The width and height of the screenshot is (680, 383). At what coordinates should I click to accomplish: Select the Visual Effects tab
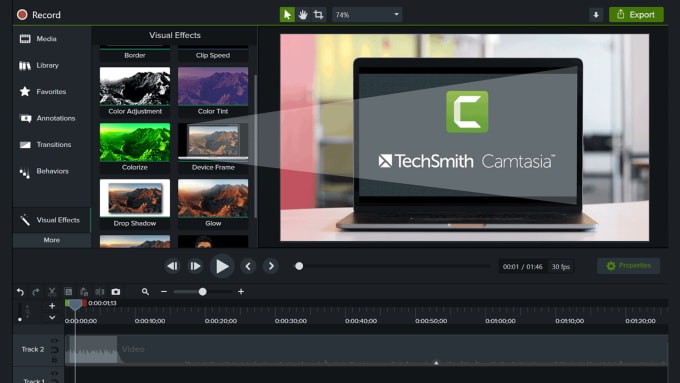point(52,220)
